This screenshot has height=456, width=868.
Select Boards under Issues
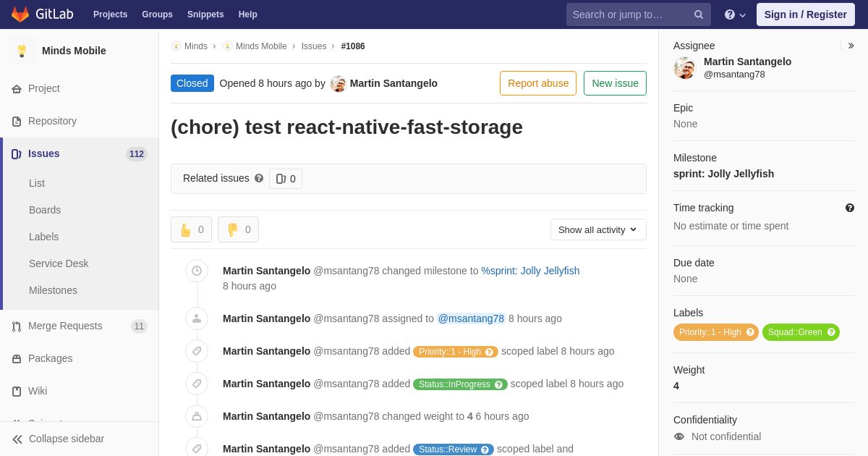tap(45, 210)
